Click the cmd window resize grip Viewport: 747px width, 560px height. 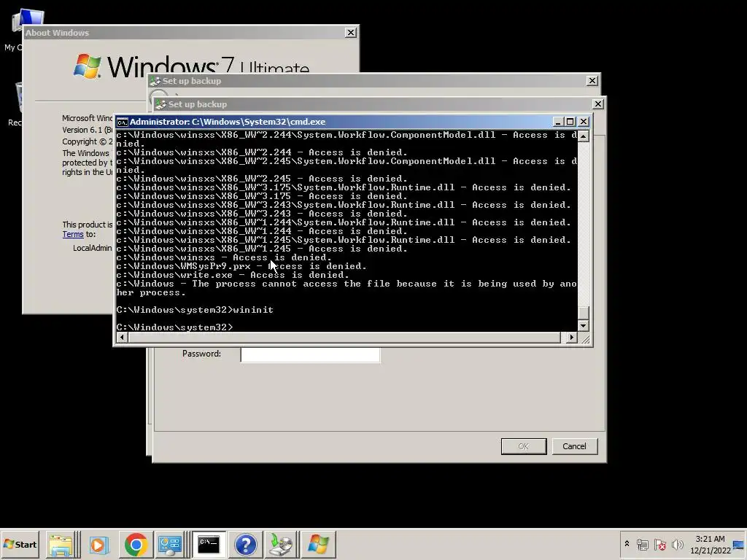585,338
